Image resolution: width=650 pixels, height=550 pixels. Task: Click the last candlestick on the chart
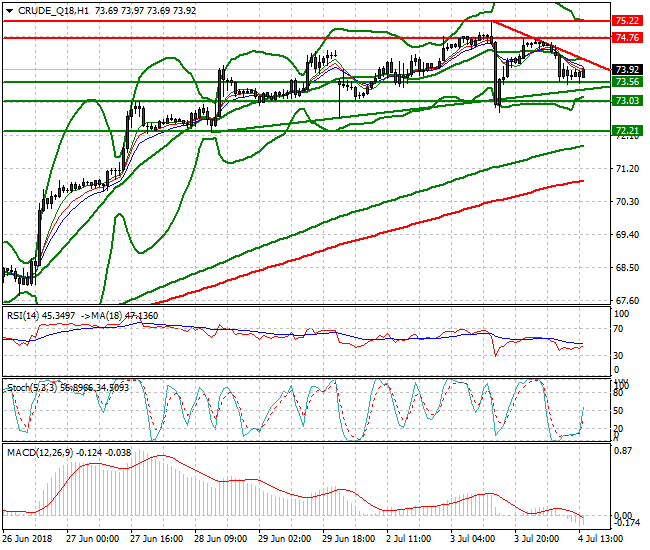pyautogui.click(x=584, y=73)
